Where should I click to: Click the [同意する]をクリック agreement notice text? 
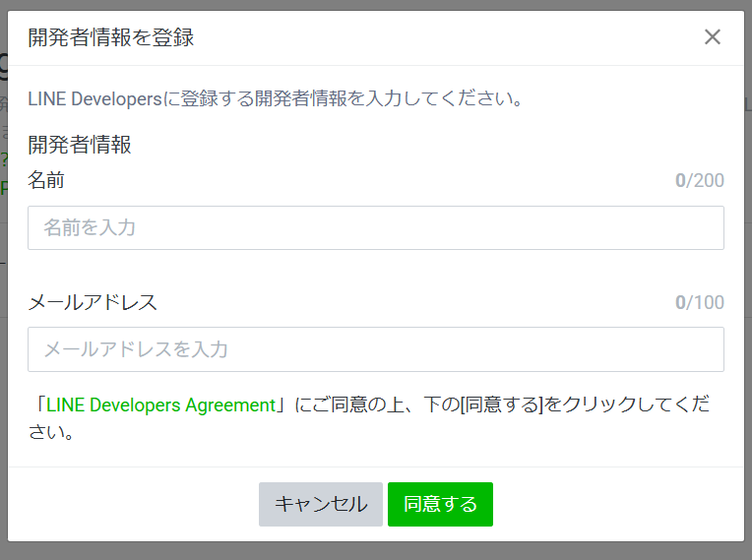coord(492,404)
